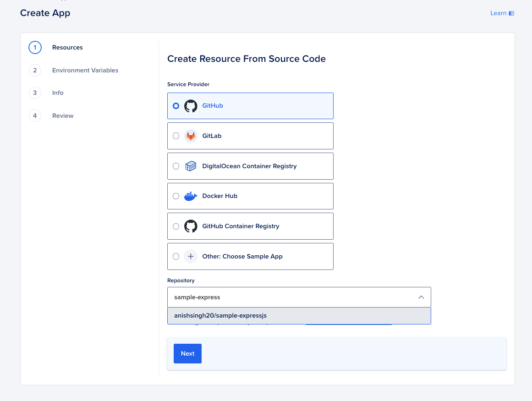The image size is (532, 401).
Task: Choose DigitalOcean Container Registry radio button
Action: point(176,166)
